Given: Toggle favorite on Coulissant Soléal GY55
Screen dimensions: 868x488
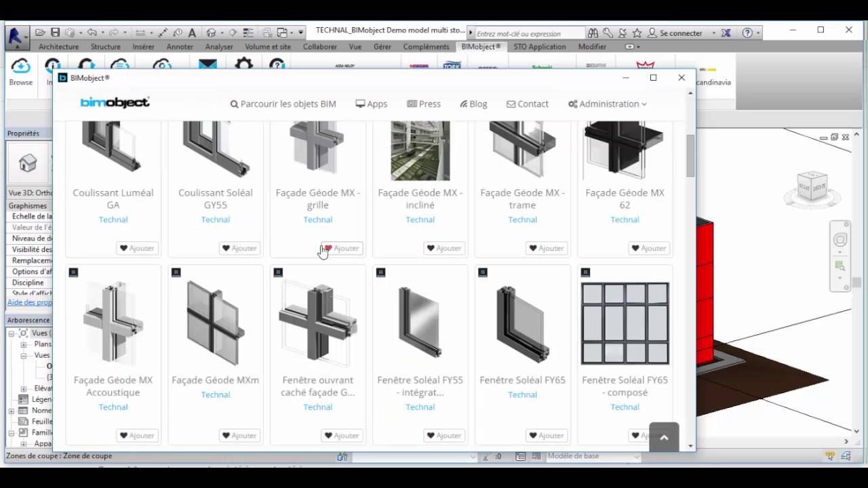Looking at the screenshot, I should click(x=240, y=248).
